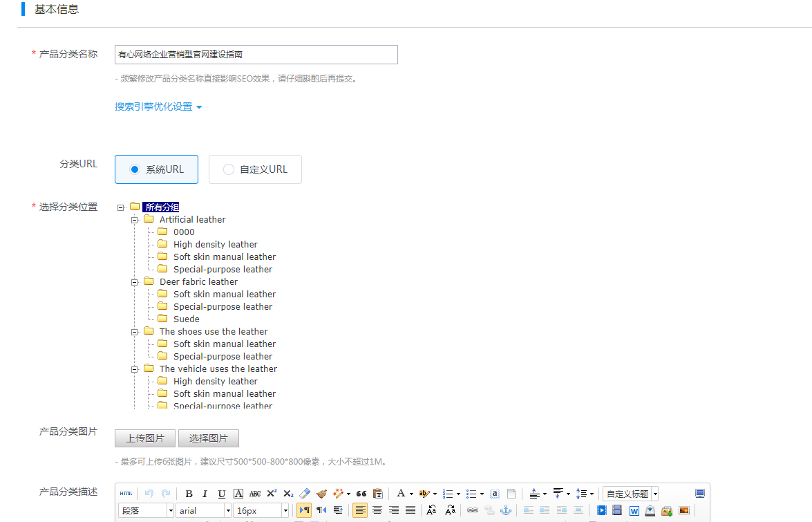The height and width of the screenshot is (522, 812).
Task: Expand 搜索引擎优化设置 section
Action: coord(158,106)
